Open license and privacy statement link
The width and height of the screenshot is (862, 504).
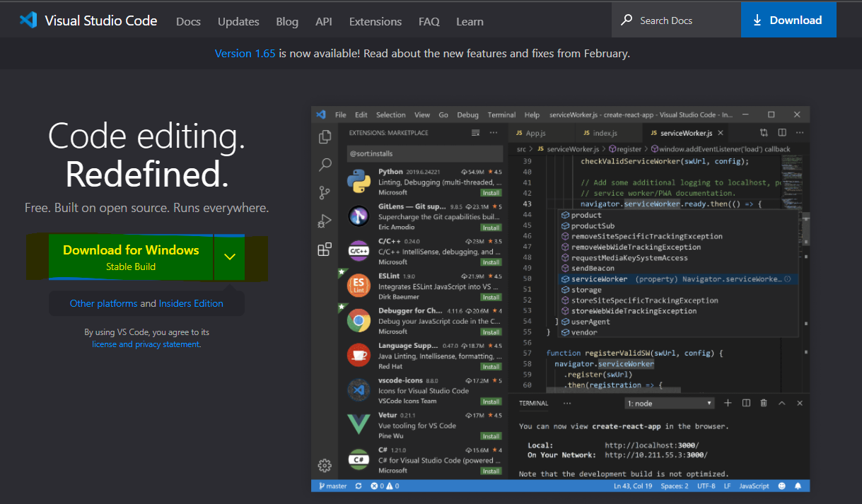[146, 344]
